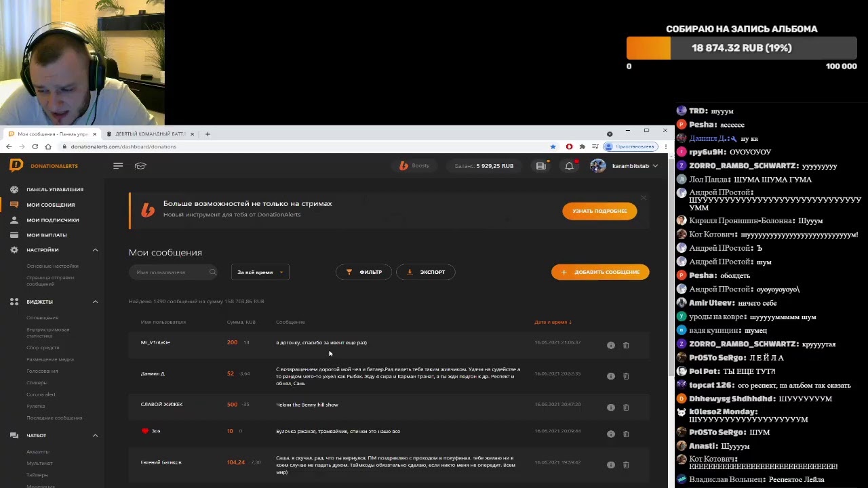Image resolution: width=868 pixels, height=488 pixels.
Task: Bookmark page with star icon
Action: (553, 146)
